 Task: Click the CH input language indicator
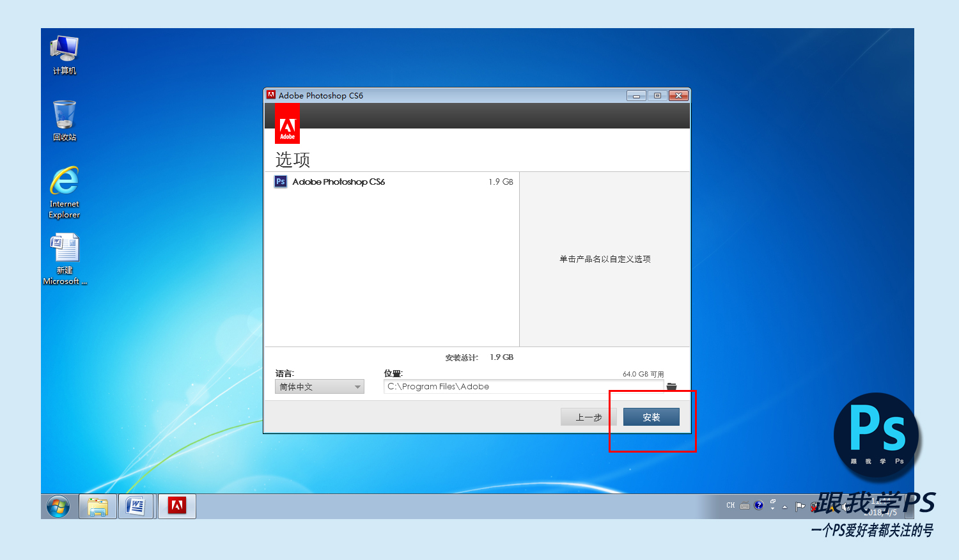click(x=731, y=506)
